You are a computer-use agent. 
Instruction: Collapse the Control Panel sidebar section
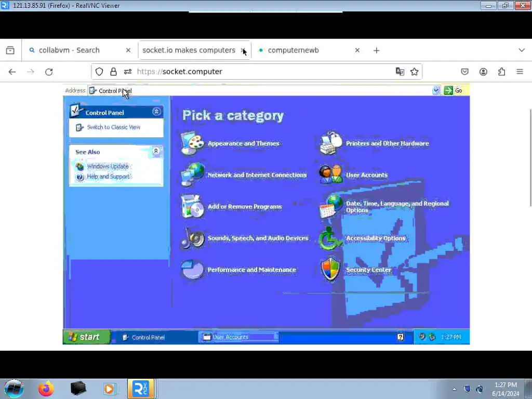(x=156, y=112)
